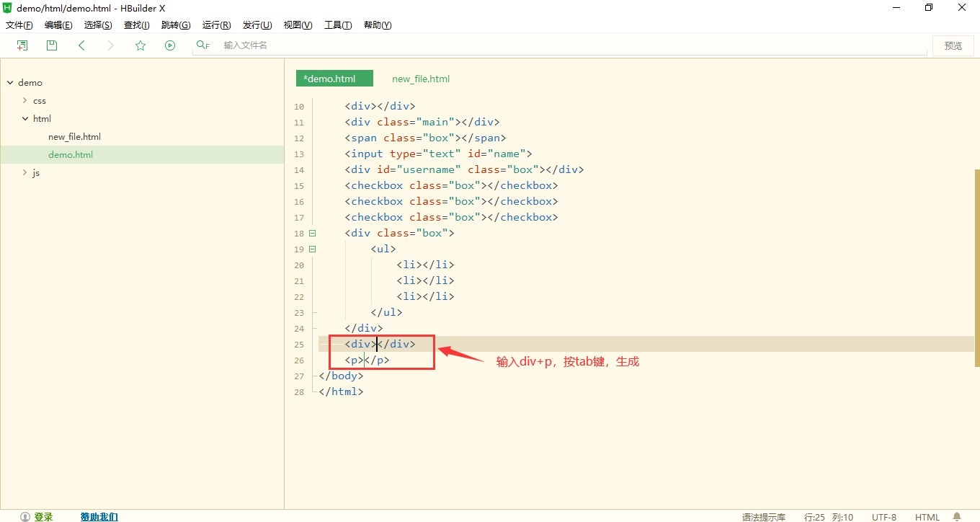Go back with the left arrow icon

click(81, 45)
